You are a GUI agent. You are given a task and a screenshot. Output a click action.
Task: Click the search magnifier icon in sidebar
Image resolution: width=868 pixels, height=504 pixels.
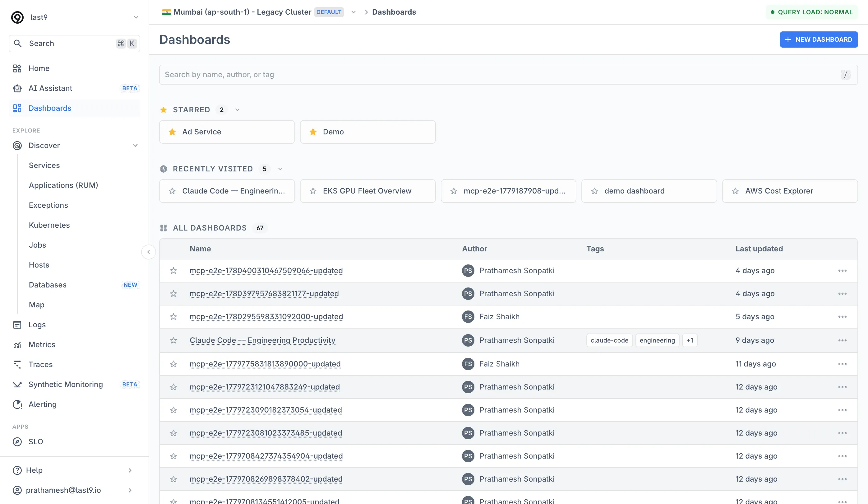coord(18,44)
